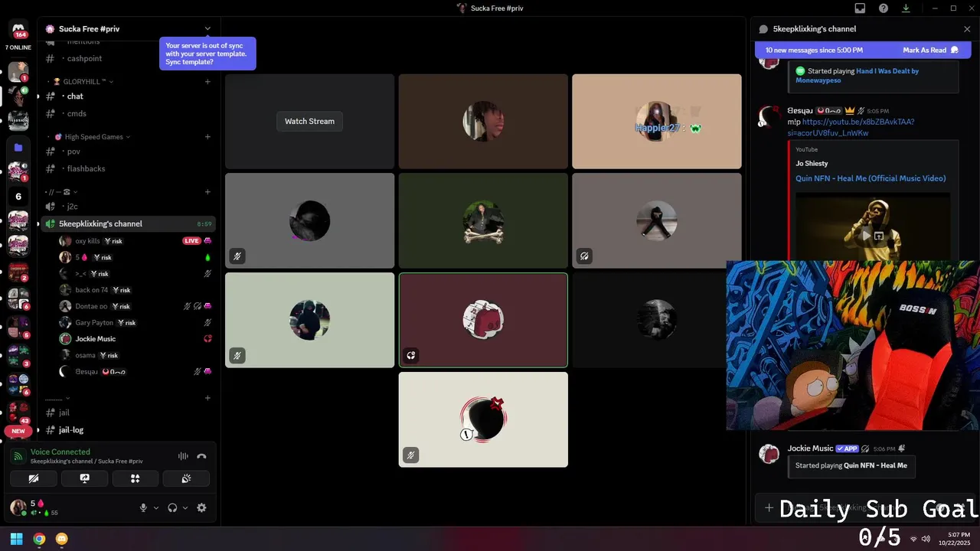Add channel to the telephone symbol category
Image resolution: width=980 pixels, height=551 pixels.
(x=207, y=192)
